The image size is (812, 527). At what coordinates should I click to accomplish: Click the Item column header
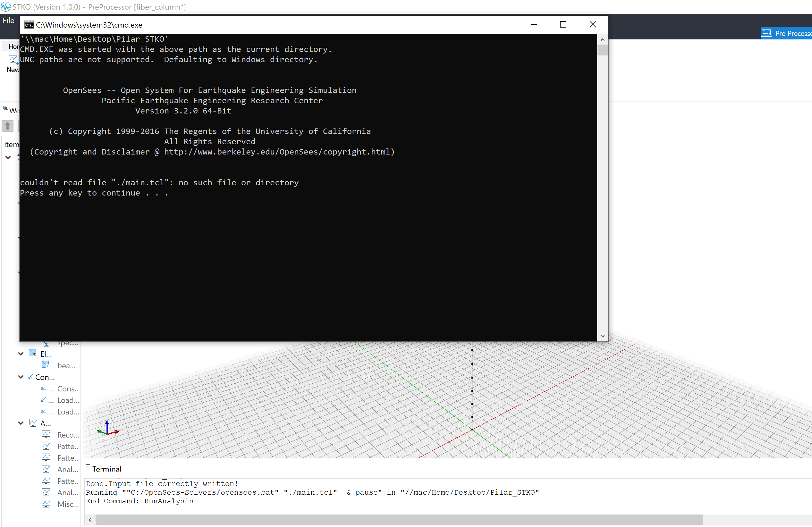click(x=11, y=145)
